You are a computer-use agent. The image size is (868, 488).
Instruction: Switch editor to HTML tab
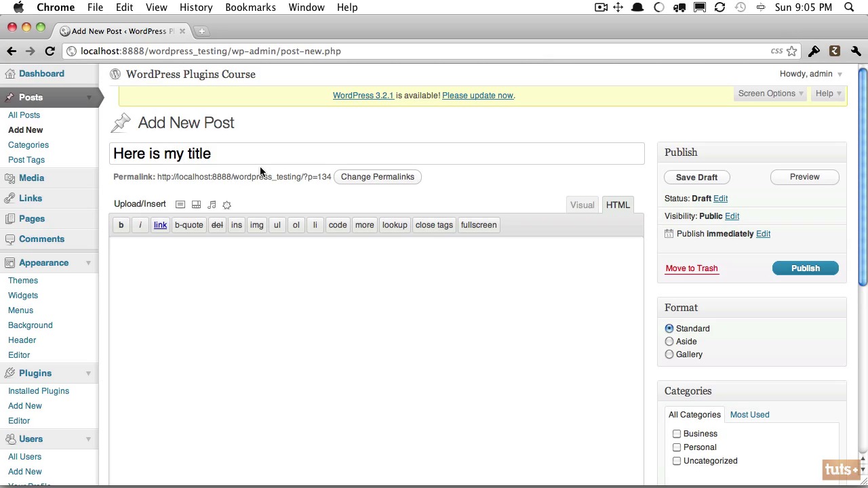pyautogui.click(x=618, y=205)
